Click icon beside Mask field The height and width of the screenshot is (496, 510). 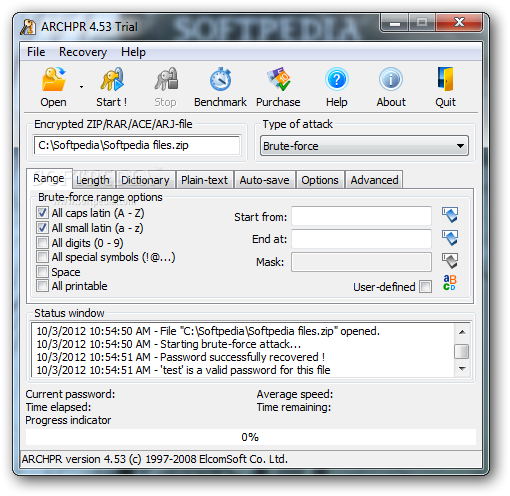pos(450,261)
